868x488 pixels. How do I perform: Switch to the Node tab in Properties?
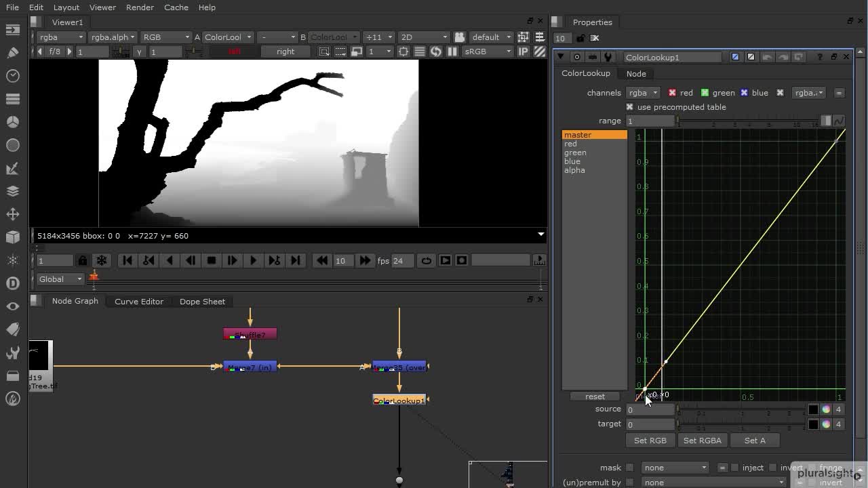pos(636,74)
